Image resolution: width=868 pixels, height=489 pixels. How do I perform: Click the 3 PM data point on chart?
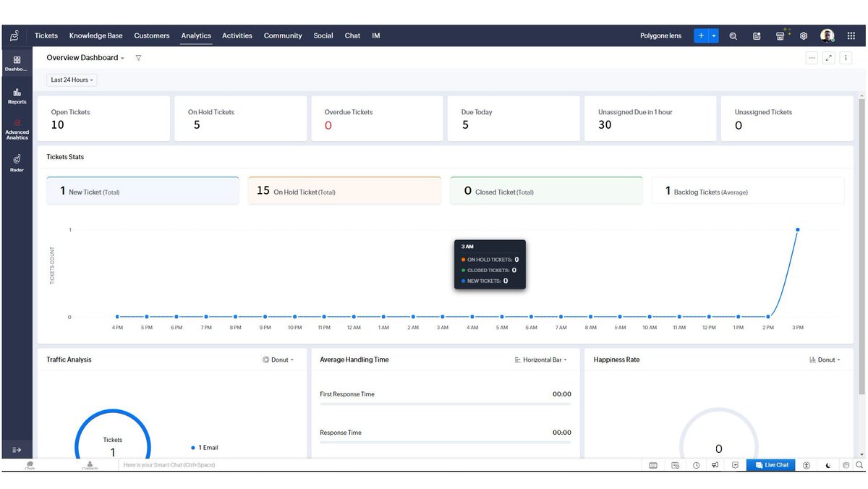coord(798,229)
